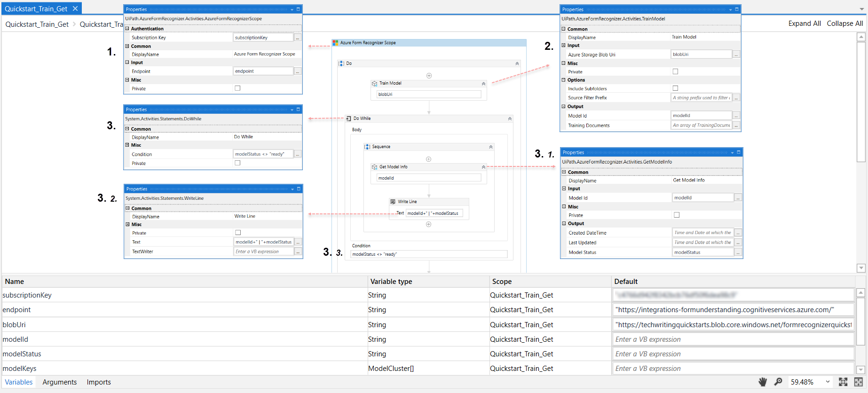The height and width of the screenshot is (393, 868).
Task: Toggle Private checkbox in AzureFormRecognizerScope properties
Action: tap(237, 88)
